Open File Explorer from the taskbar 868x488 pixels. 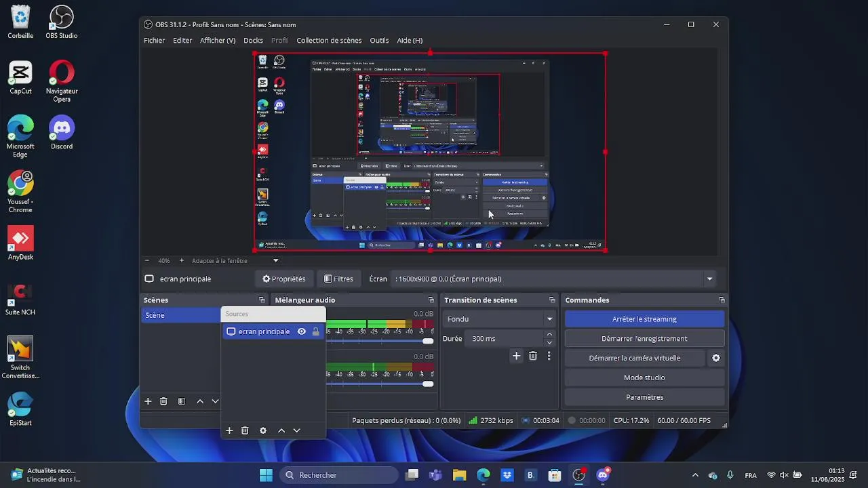(459, 475)
